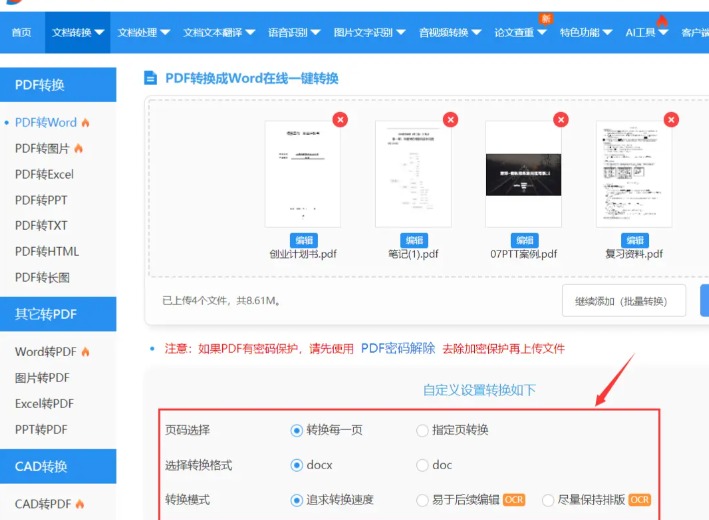Click the 继续添加（批量转换） button
The image size is (709, 520).
point(624,301)
